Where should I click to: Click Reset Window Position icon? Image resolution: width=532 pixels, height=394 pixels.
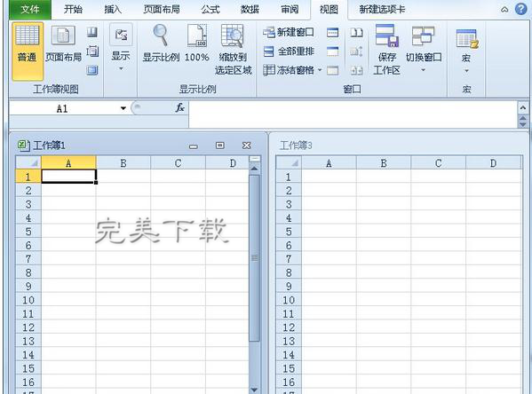pos(356,70)
